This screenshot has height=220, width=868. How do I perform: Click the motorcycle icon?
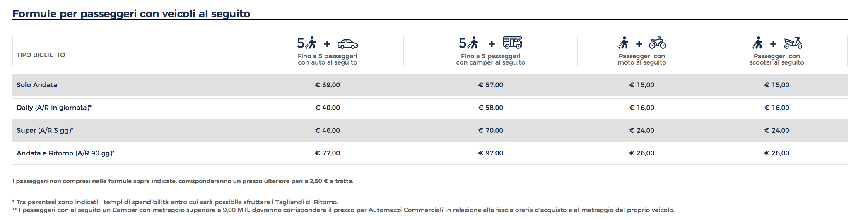click(657, 43)
